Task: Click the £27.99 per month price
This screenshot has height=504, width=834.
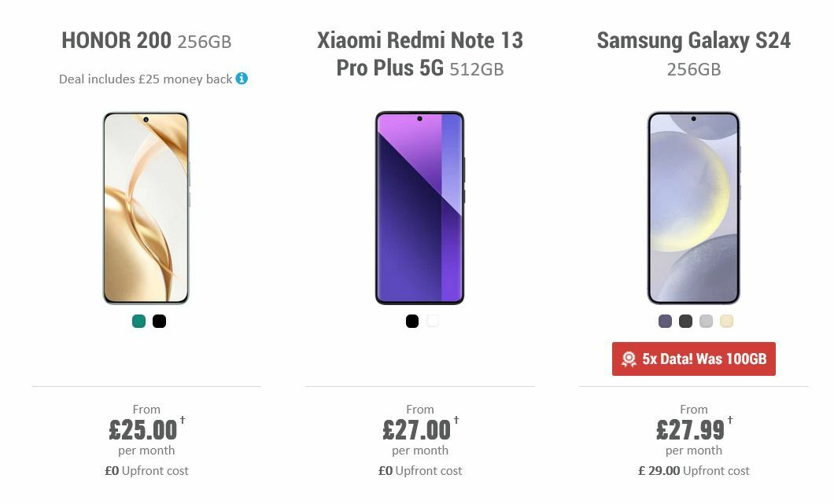Action: pyautogui.click(x=690, y=430)
